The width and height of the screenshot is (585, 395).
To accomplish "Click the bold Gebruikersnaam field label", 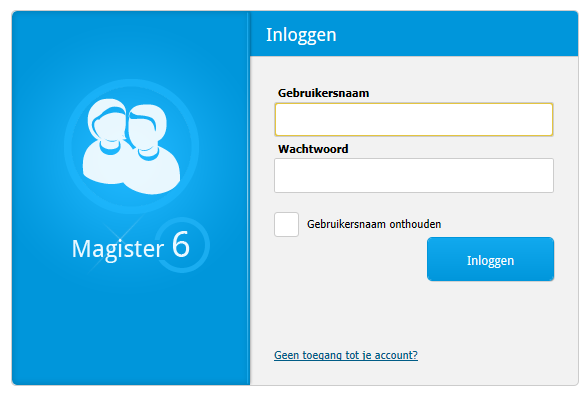I will (x=323, y=93).
